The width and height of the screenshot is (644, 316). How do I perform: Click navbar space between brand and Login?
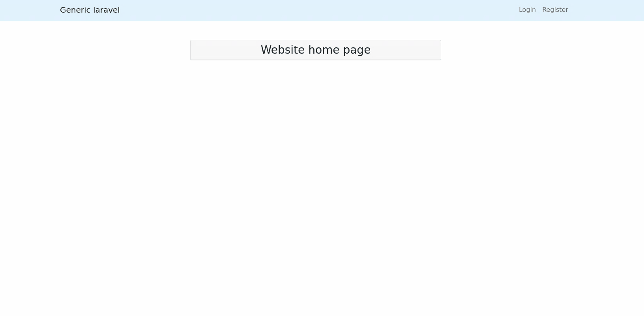[x=316, y=10]
